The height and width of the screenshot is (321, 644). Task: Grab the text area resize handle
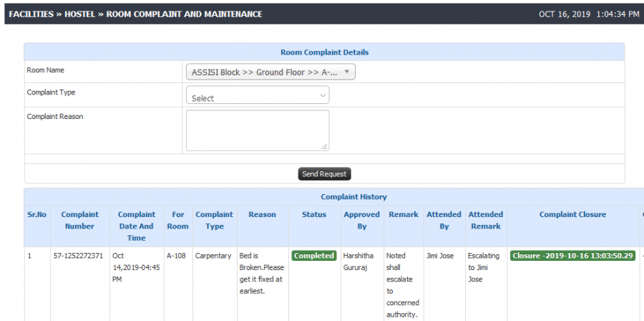point(324,146)
